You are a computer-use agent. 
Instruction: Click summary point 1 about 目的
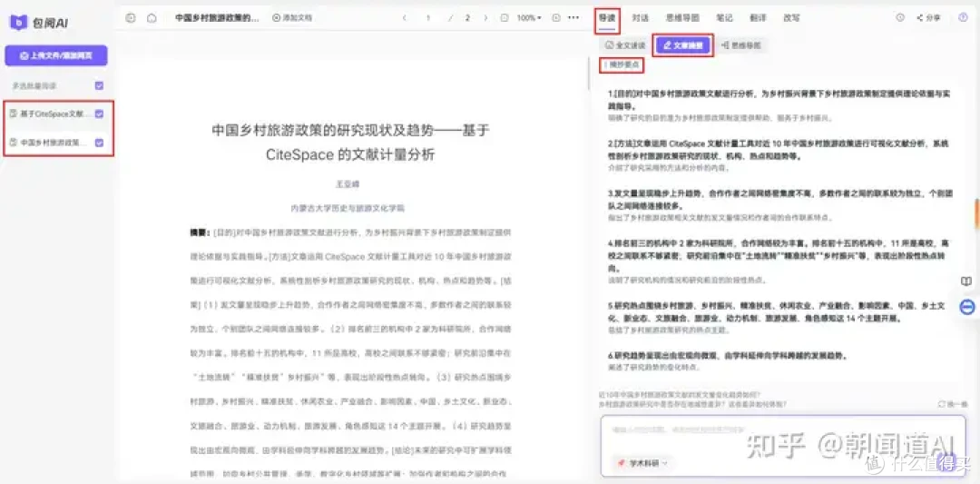[779, 99]
